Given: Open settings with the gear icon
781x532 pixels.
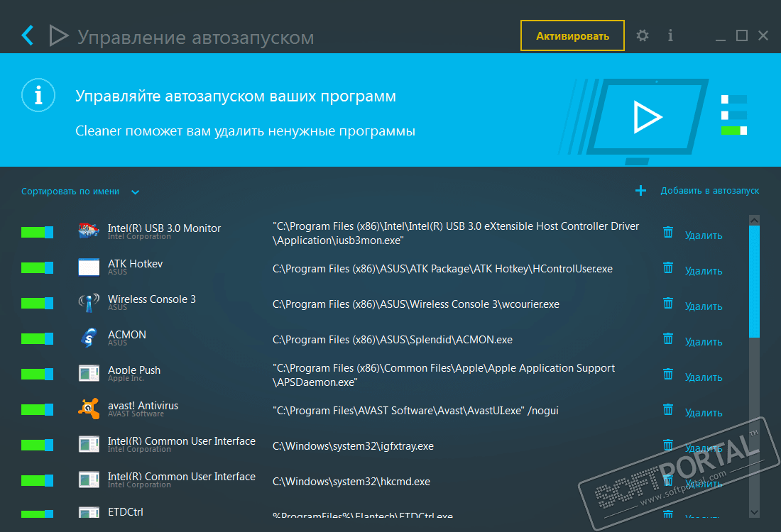Looking at the screenshot, I should [643, 35].
